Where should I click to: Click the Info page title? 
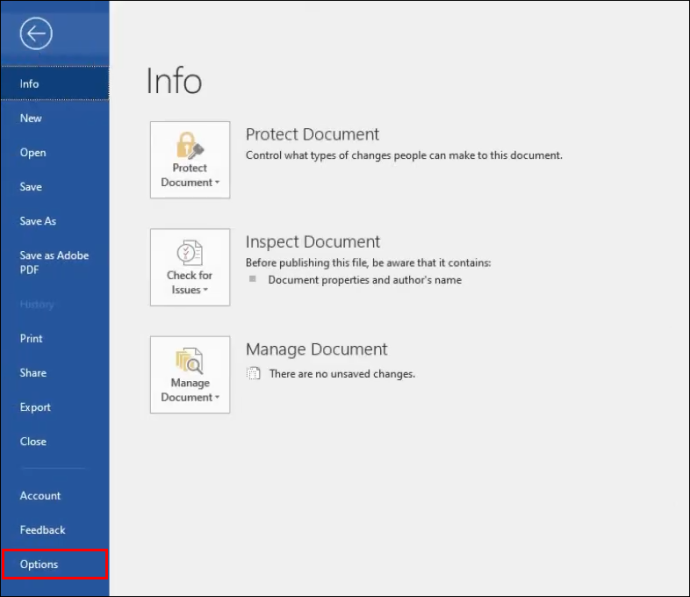174,81
